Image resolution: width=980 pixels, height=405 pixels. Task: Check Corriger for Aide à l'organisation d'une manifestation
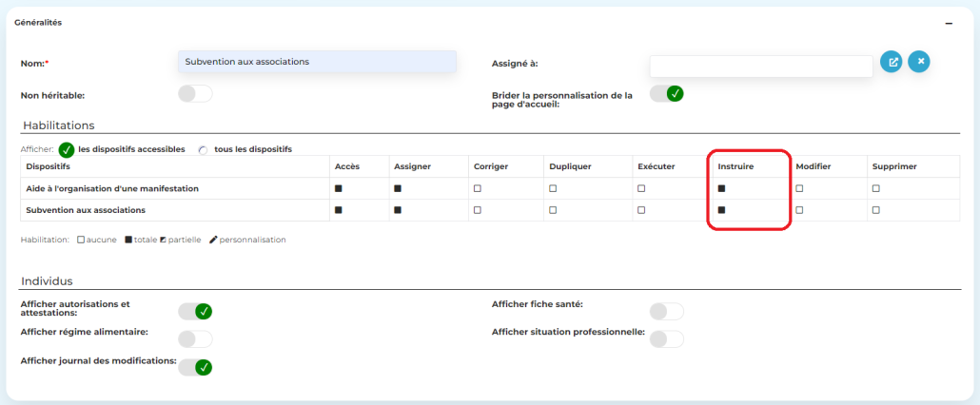(x=478, y=188)
